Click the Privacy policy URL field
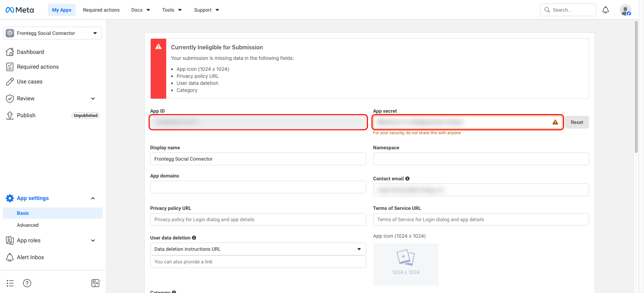Screen dimensions: 644x293 pyautogui.click(x=258, y=219)
